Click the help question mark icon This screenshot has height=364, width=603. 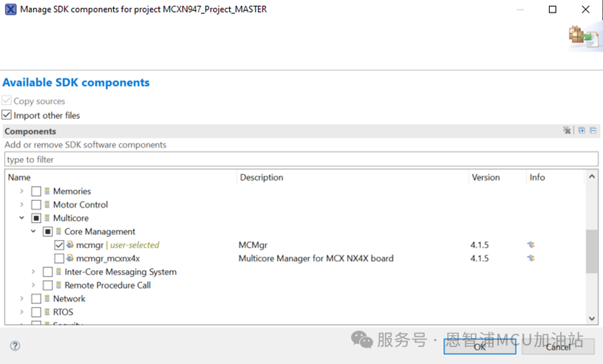tap(15, 346)
